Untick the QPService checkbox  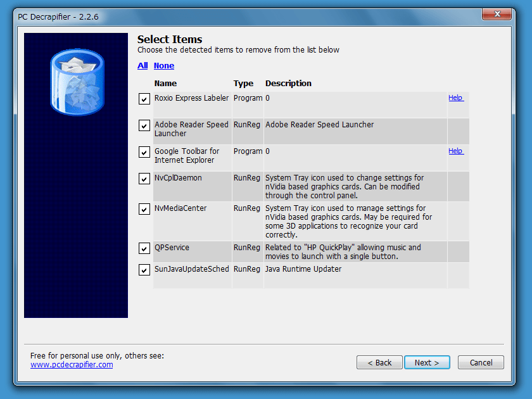pyautogui.click(x=144, y=248)
